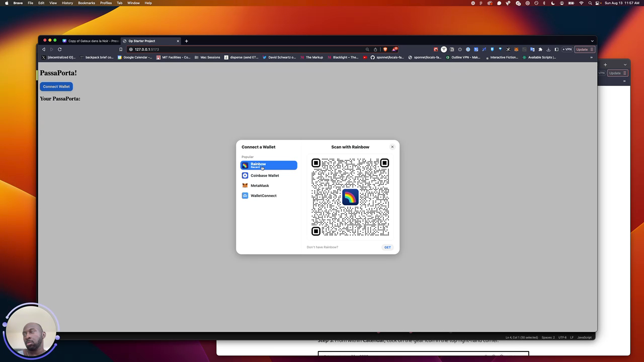Click the VPN button in toolbar
The image size is (644, 362).
(x=567, y=49)
